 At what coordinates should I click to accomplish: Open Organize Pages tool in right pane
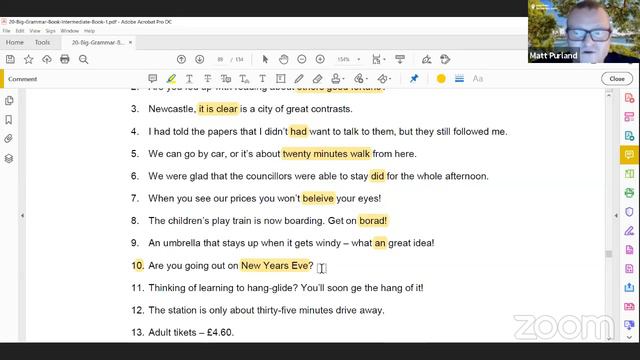point(629,174)
